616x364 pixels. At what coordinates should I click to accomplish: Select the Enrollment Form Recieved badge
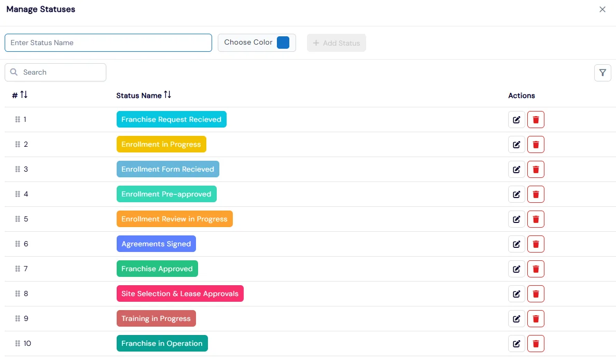coord(168,169)
